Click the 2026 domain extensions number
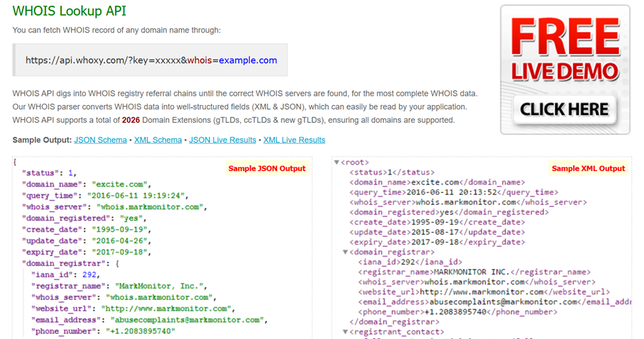644x339 pixels. (x=131, y=121)
